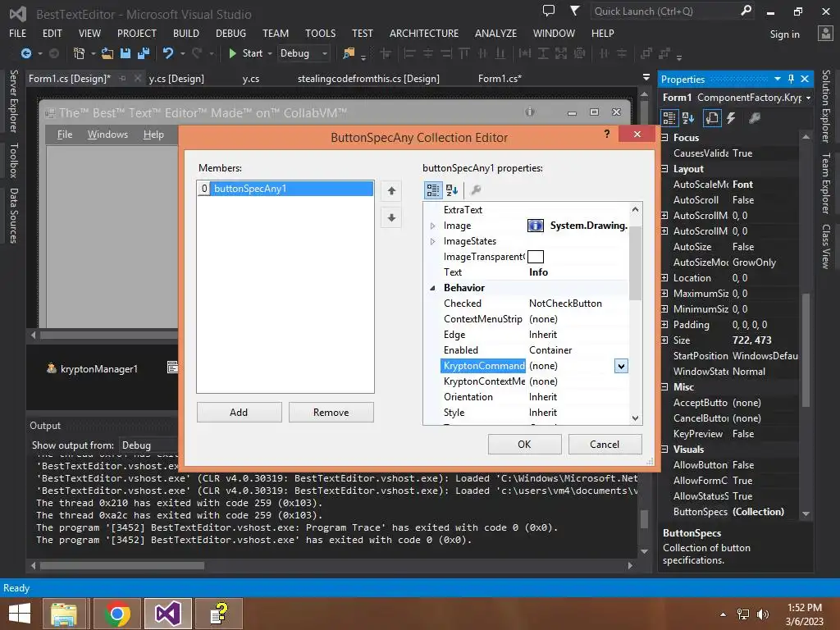Click the Save All toolbar icon
Image resolution: width=840 pixels, height=630 pixels.
point(144,53)
